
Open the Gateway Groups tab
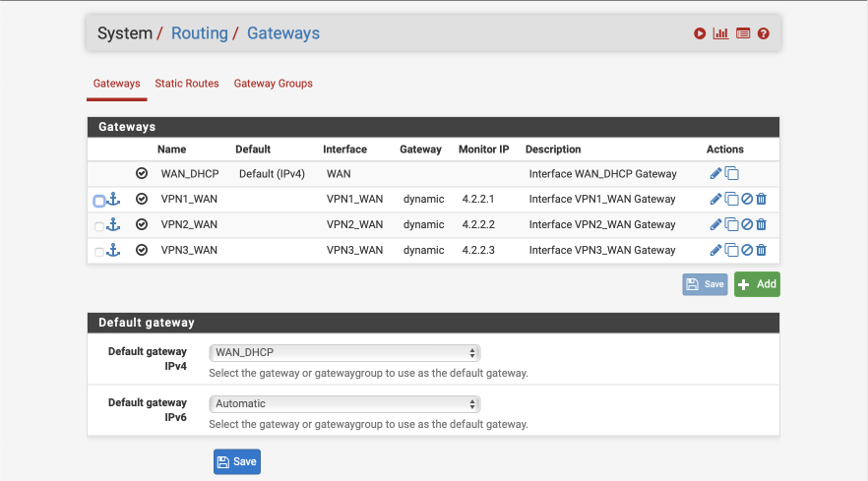[273, 84]
